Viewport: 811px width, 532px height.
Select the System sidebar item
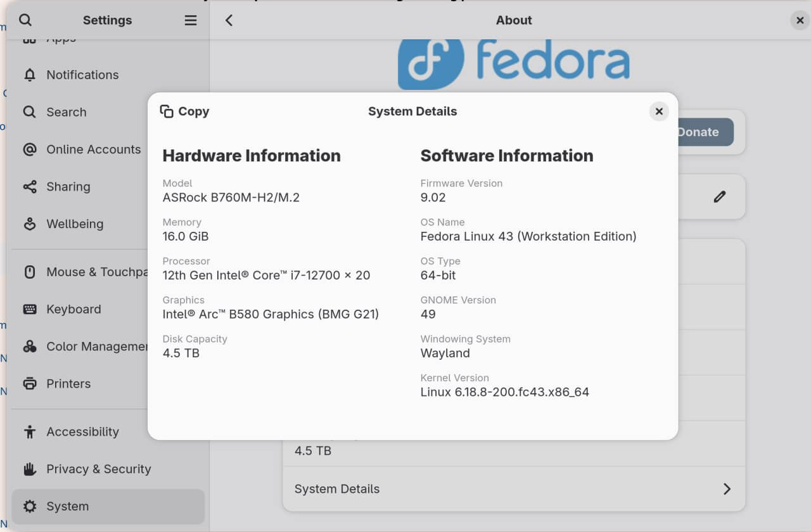[x=67, y=507]
